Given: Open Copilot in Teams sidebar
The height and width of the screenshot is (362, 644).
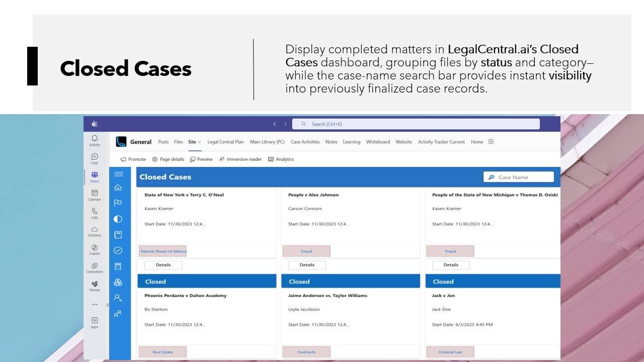Looking at the screenshot, I should pos(95,249).
